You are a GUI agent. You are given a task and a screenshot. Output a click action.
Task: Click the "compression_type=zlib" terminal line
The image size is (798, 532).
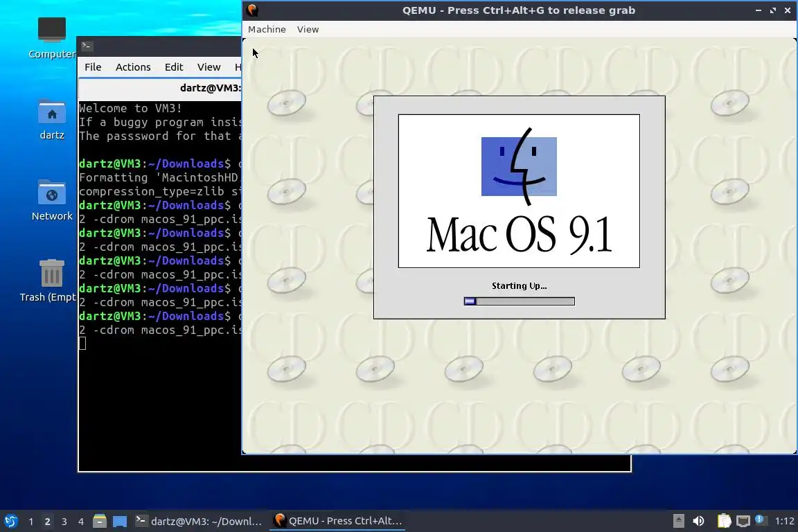(x=160, y=191)
